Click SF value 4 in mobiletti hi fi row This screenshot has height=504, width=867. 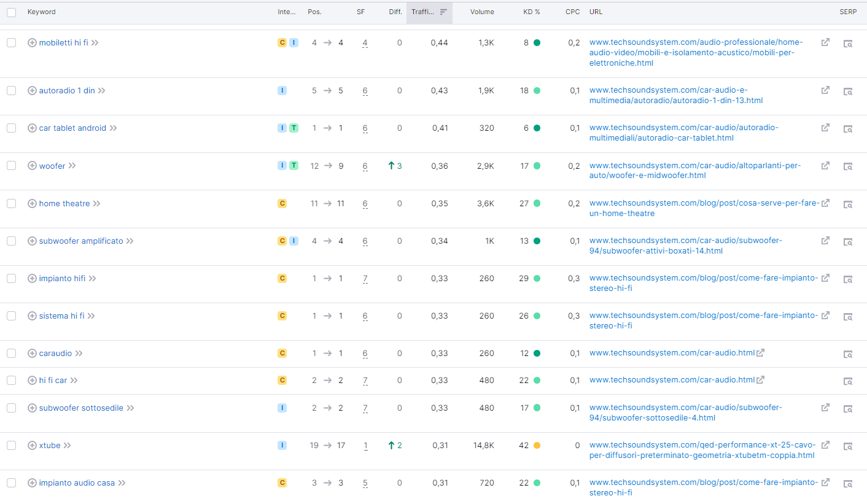click(x=365, y=42)
